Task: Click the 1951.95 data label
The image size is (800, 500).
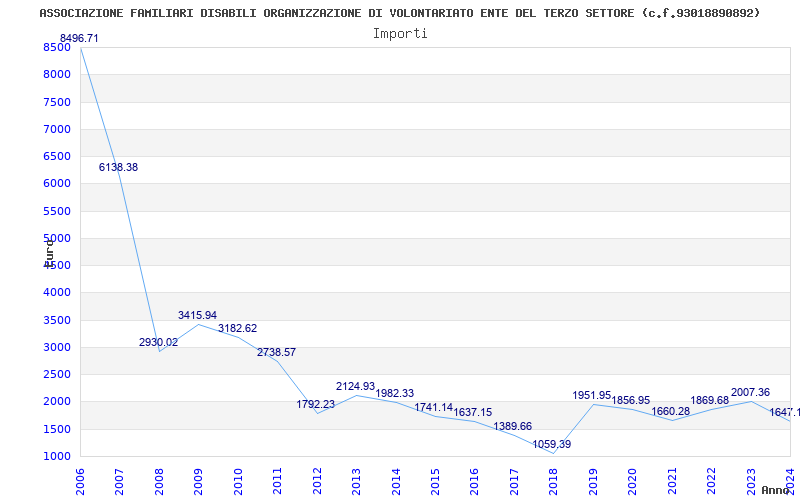Action: point(592,395)
